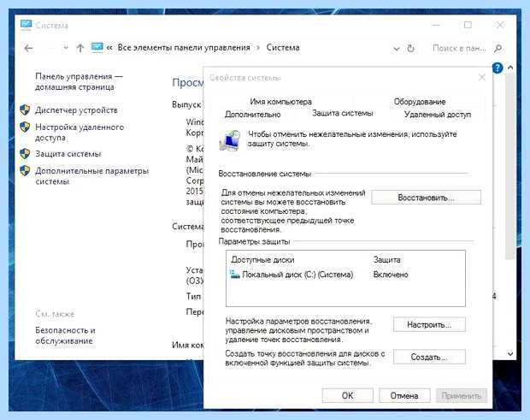
Task: Click the shield icon beside Настройка удаленного доступа
Action: point(25,127)
